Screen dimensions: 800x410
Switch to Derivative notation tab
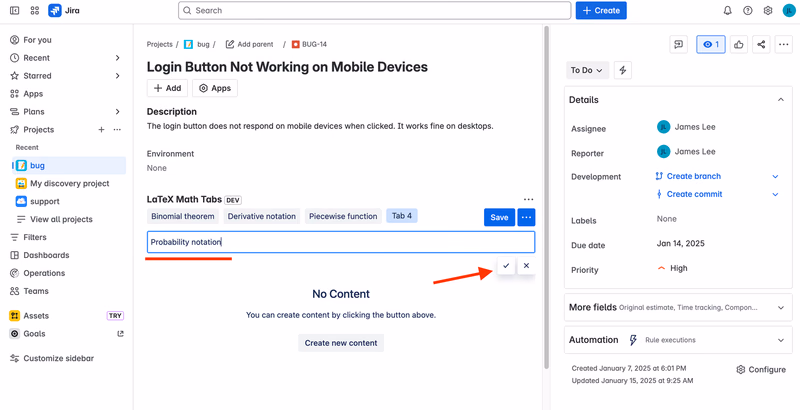click(x=262, y=216)
